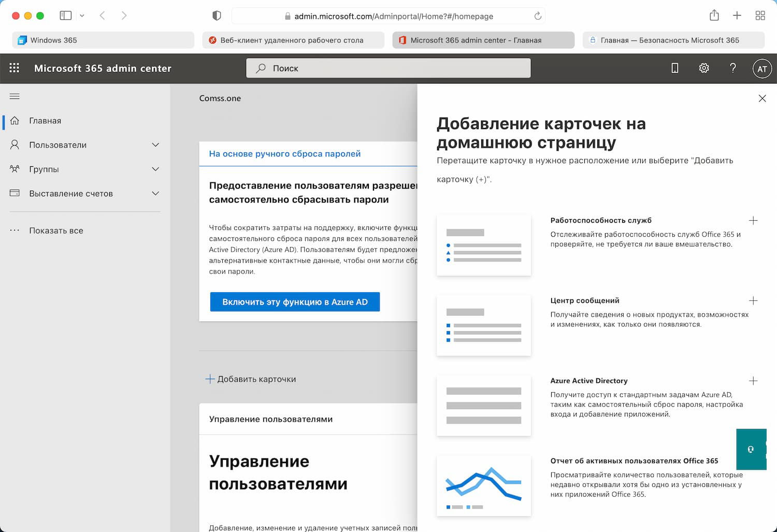Screen dimensions: 777x532
Task: Go forward with Safari forward arrow
Action: point(124,16)
